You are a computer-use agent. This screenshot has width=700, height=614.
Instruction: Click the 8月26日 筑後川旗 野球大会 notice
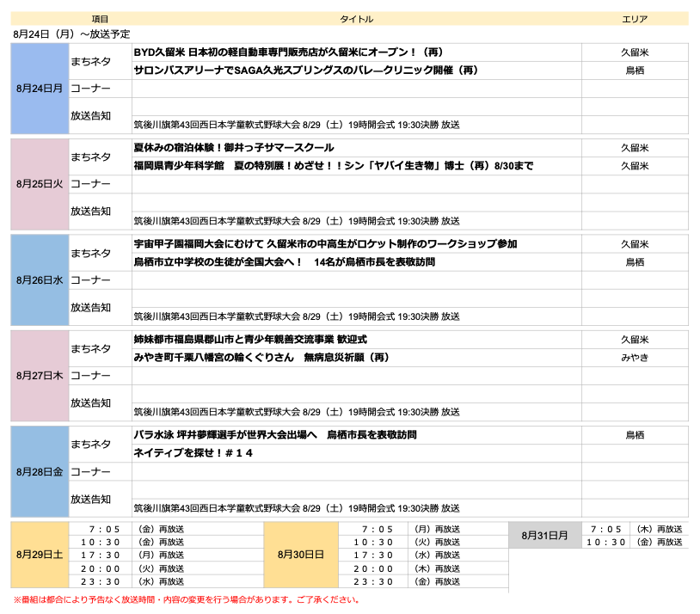pyautogui.click(x=297, y=316)
